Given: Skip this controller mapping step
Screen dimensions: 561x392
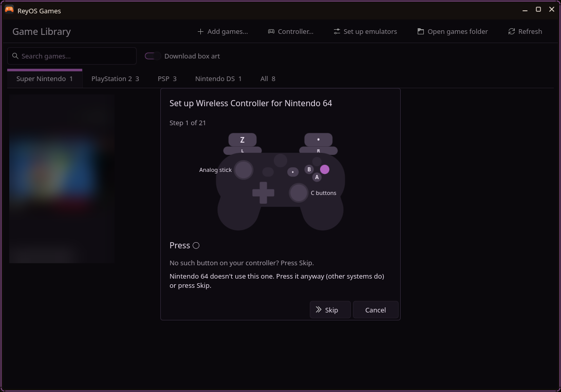Looking at the screenshot, I should 330,310.
